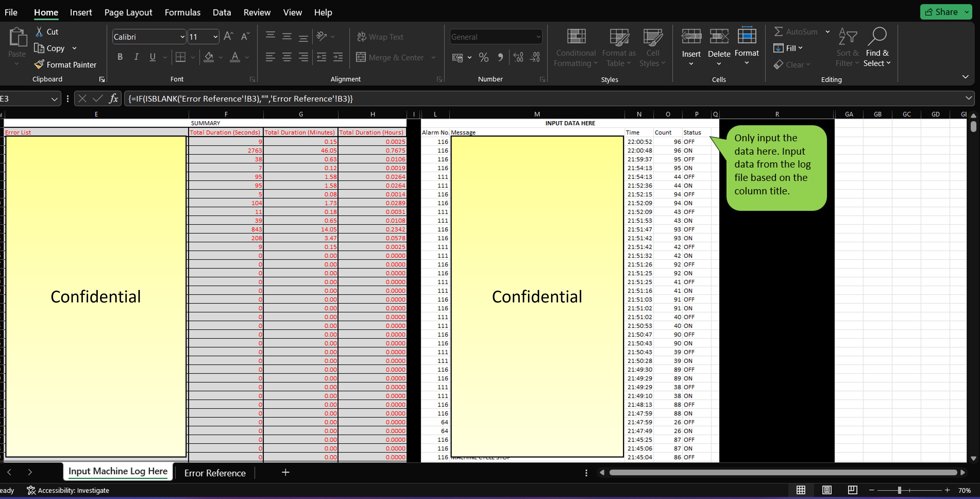Click the Cut scissors icon
980x499 pixels.
(39, 32)
